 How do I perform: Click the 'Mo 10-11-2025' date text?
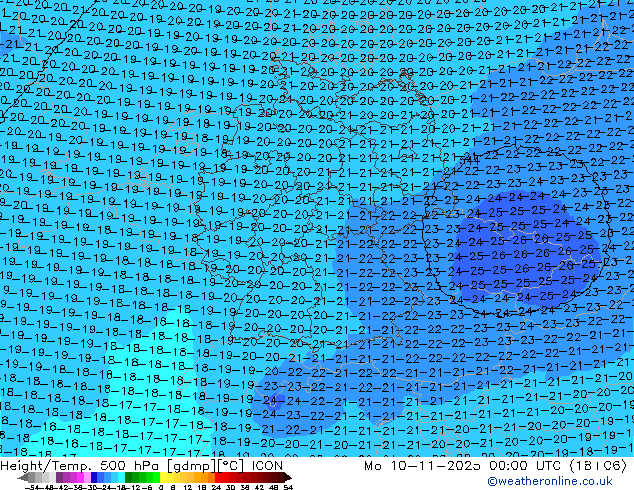423,466
